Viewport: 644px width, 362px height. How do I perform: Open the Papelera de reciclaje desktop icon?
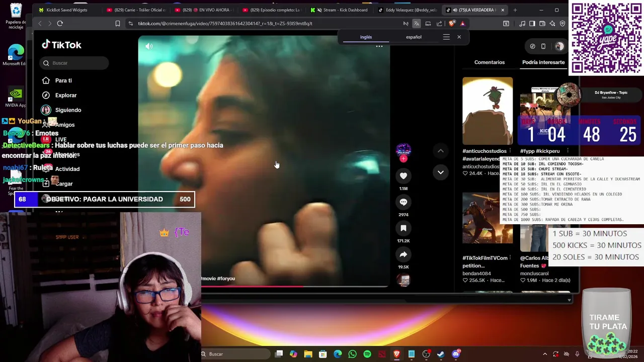[16, 16]
